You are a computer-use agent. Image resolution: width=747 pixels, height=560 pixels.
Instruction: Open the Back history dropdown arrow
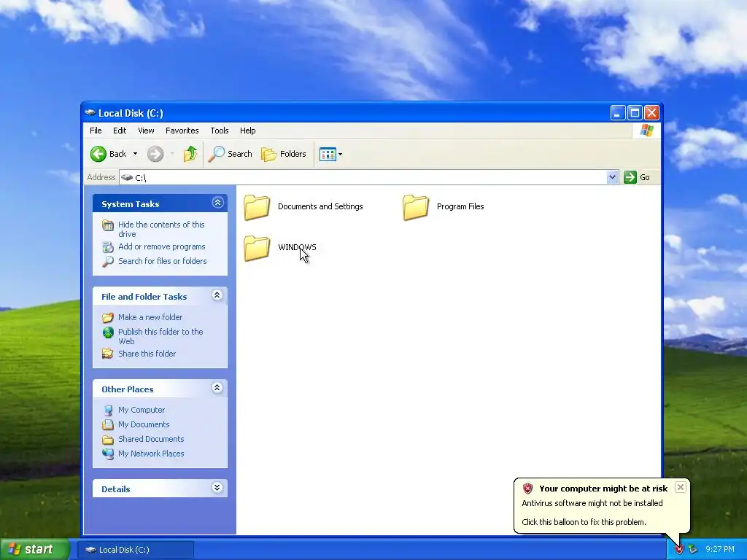click(x=135, y=154)
